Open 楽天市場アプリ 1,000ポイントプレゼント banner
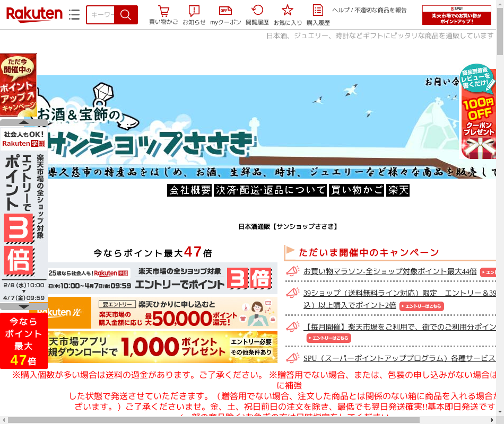 162,347
